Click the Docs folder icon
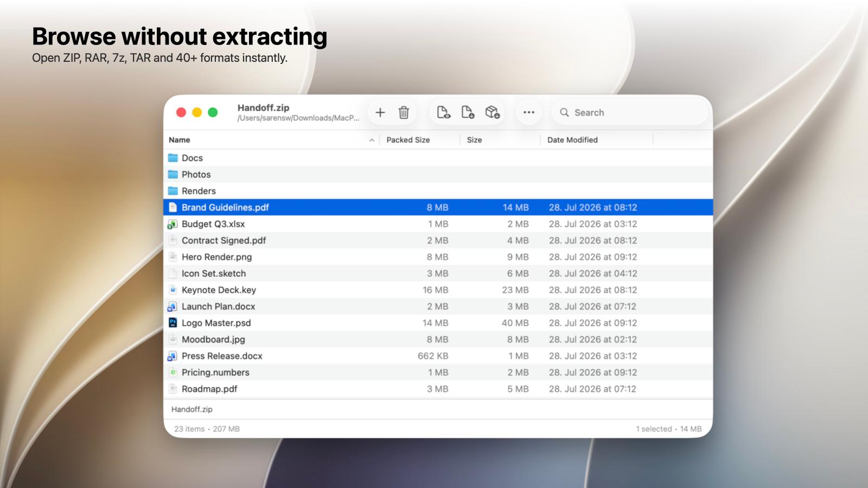Screen dimensions: 868x488 tap(173, 158)
